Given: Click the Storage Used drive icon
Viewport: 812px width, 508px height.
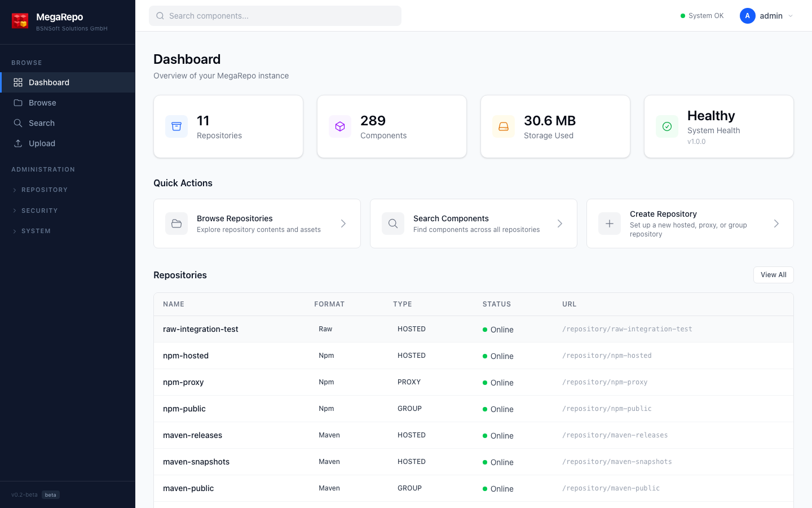Looking at the screenshot, I should 504,126.
